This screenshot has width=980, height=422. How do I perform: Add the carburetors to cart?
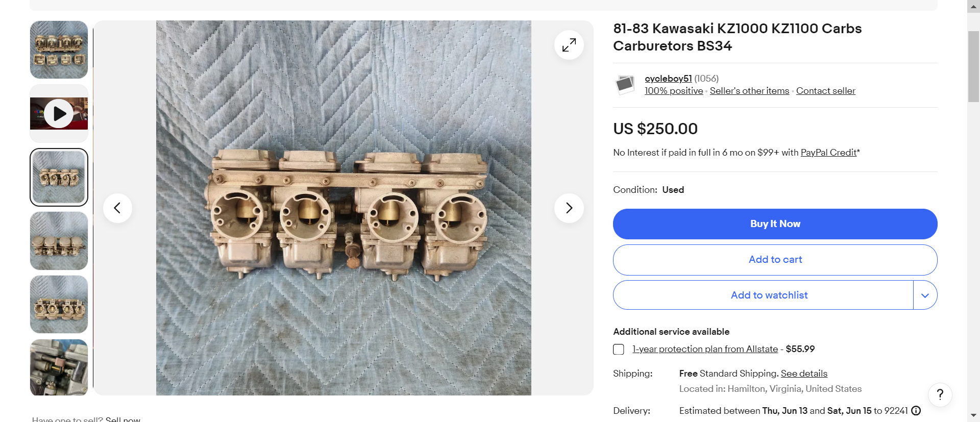click(775, 260)
